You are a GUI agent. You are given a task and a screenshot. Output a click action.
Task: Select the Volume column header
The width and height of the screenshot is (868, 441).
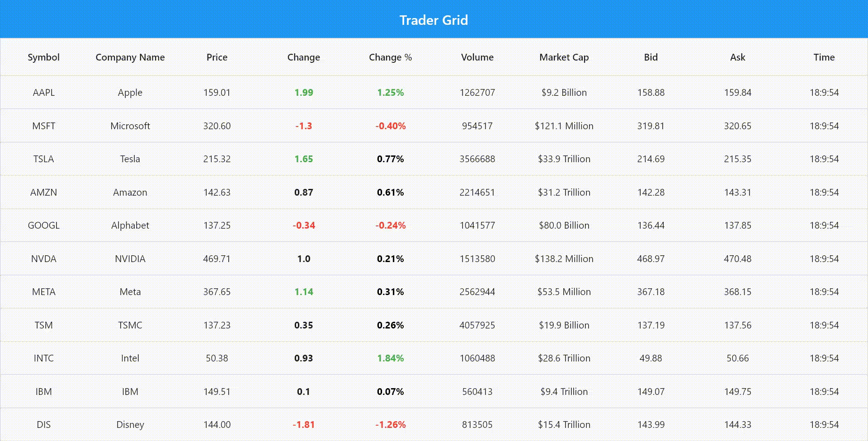coord(477,57)
